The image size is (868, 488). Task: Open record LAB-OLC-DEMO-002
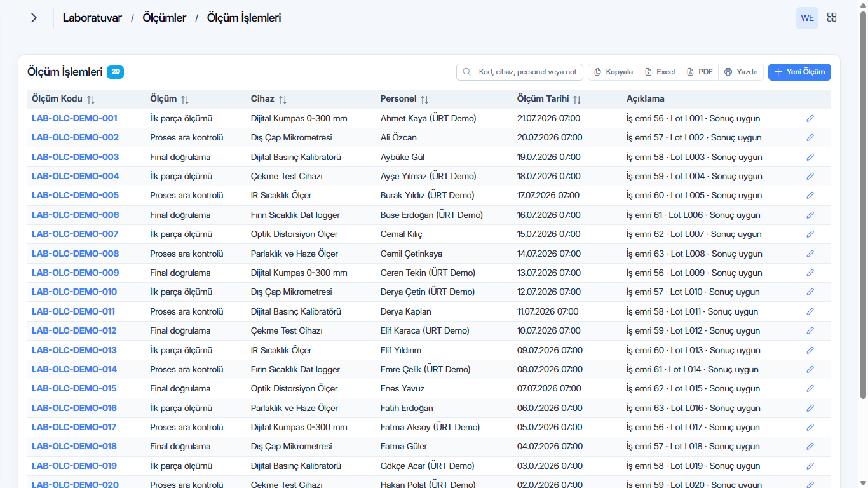point(75,137)
